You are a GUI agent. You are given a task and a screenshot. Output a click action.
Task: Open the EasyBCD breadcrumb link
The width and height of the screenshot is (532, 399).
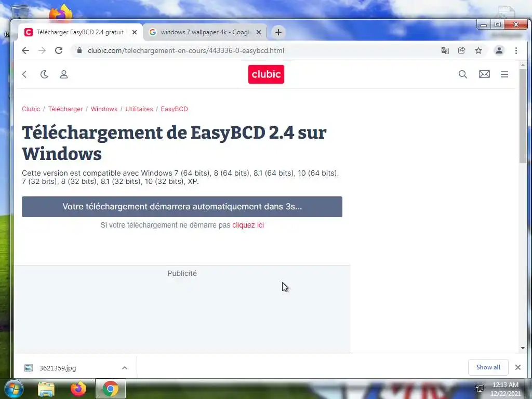point(175,109)
